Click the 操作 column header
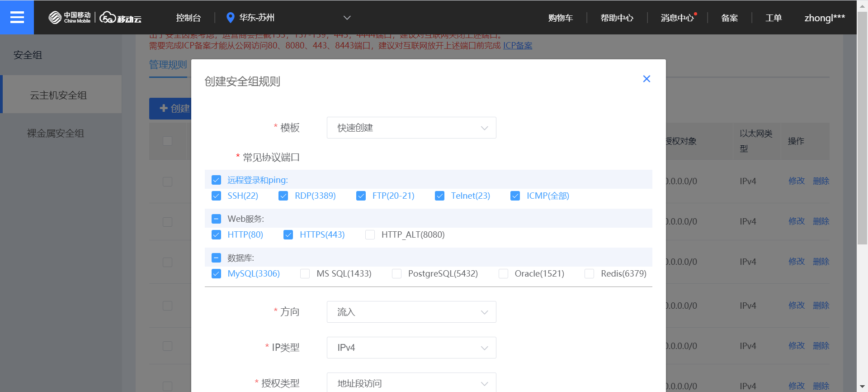Image resolution: width=868 pixels, height=392 pixels. [796, 141]
